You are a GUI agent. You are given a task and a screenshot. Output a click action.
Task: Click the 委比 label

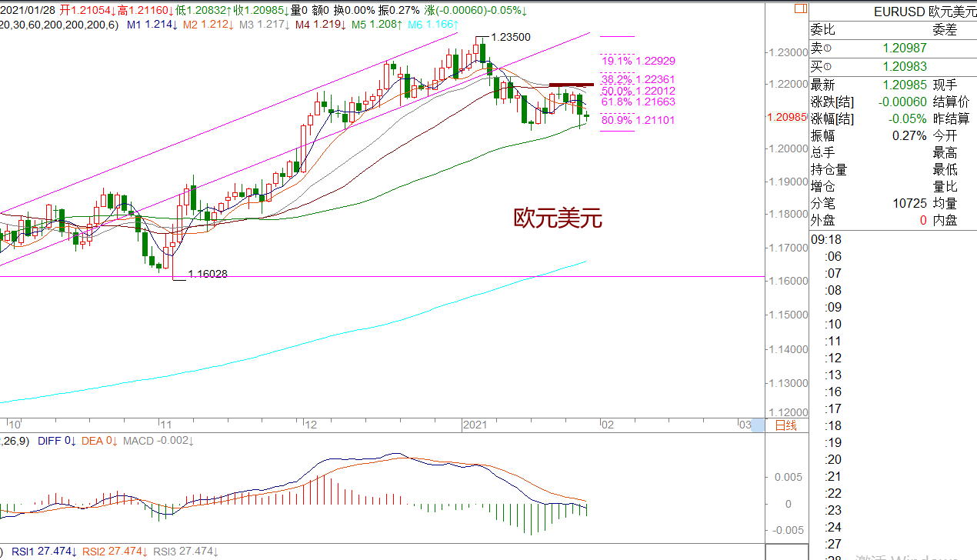pos(823,29)
